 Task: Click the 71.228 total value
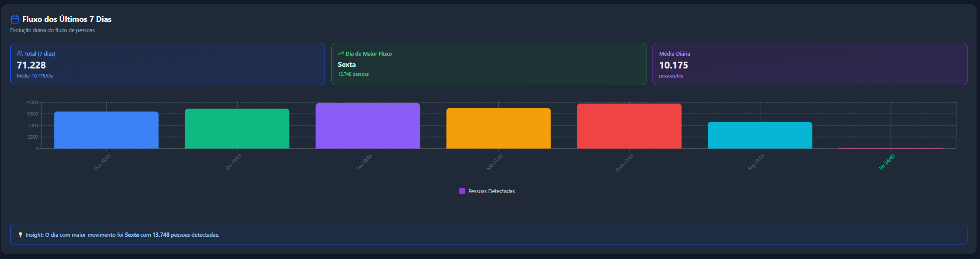pyautogui.click(x=31, y=65)
